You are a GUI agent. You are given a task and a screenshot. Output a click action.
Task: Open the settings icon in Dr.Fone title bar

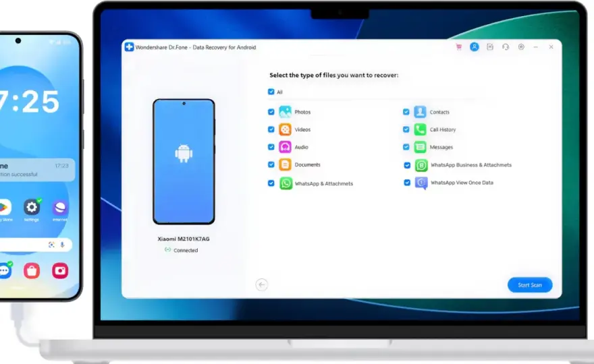[x=521, y=47]
